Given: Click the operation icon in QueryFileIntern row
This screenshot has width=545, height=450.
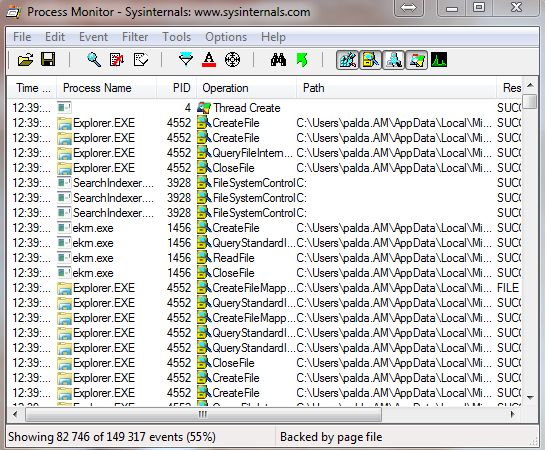Looking at the screenshot, I should (x=204, y=153).
